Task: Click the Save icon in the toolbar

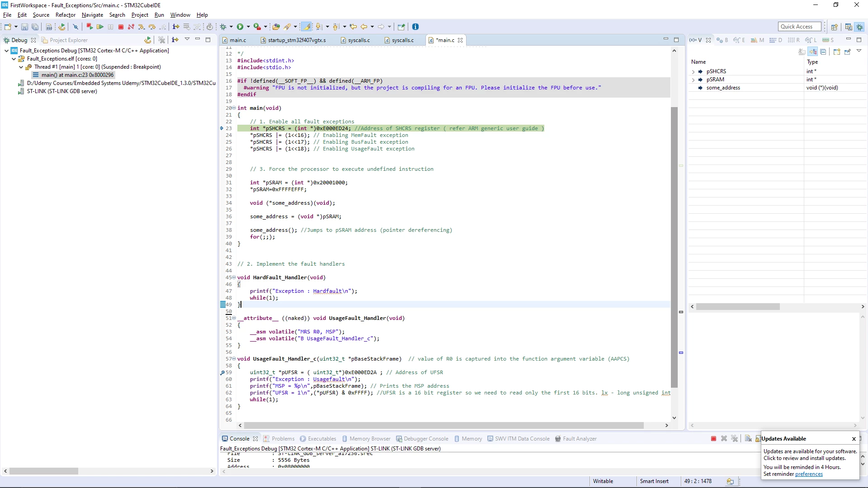Action: pyautogui.click(x=24, y=27)
